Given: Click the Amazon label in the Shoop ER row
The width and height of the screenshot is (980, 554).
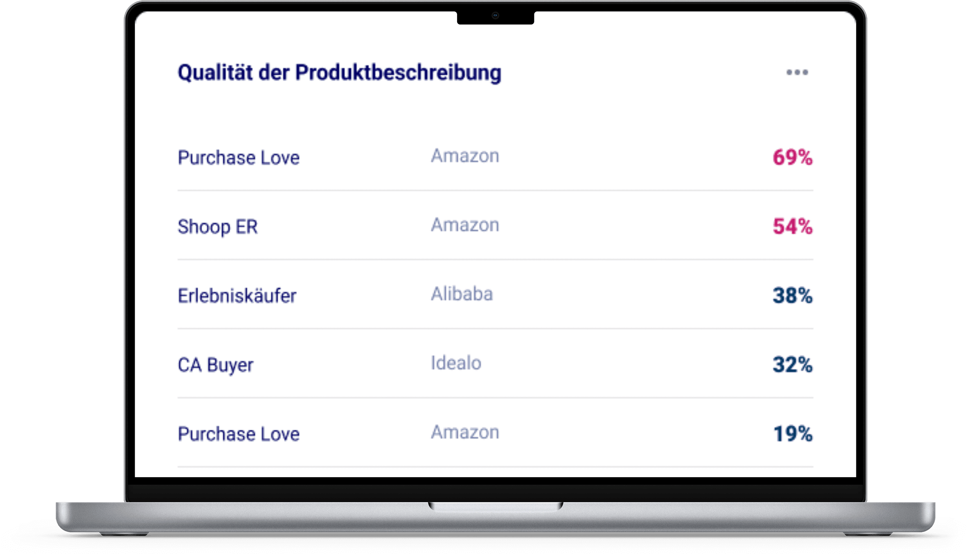Looking at the screenshot, I should point(465,225).
